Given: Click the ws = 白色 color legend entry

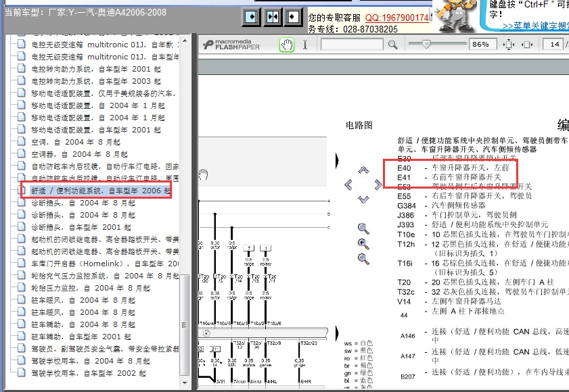Looking at the screenshot, I should click(x=359, y=343).
